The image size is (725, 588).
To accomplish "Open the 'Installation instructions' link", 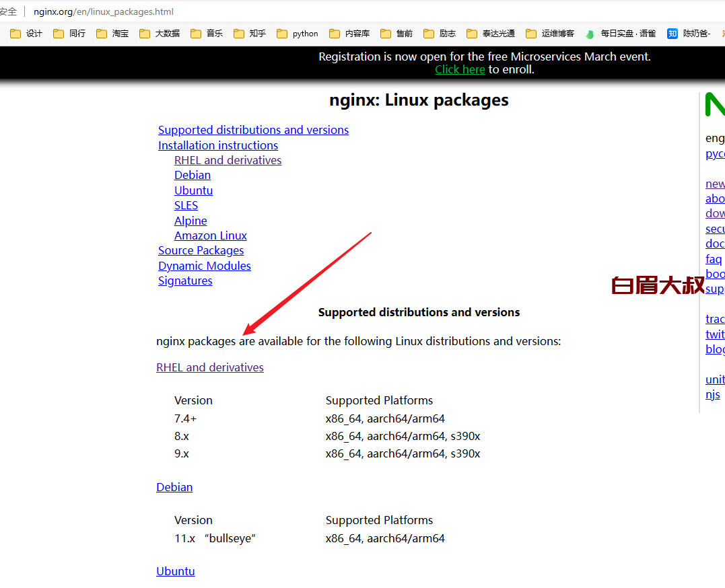I will pos(218,145).
